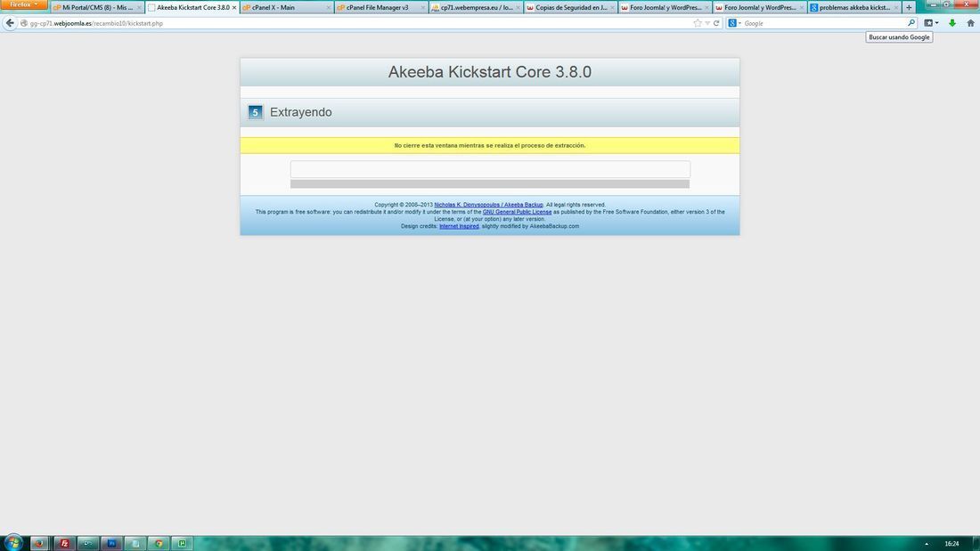Close the Akeeba Kickstart Core tab
Viewport: 980px width, 551px height.
click(234, 7)
